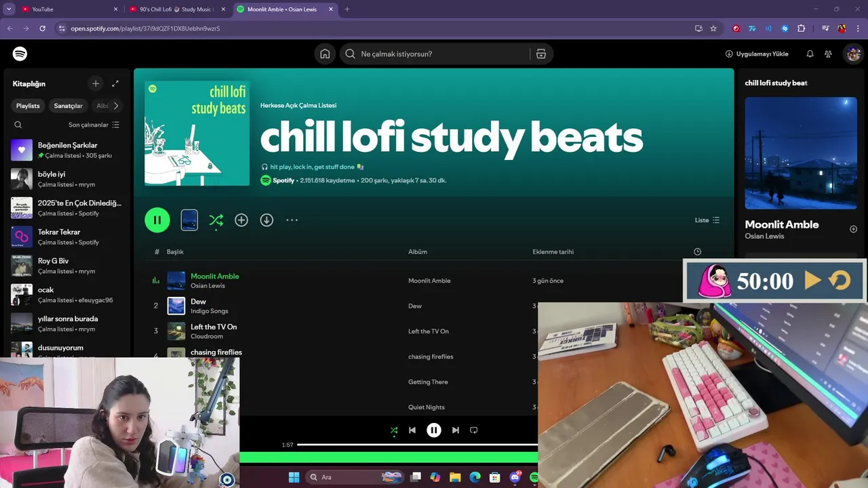Image resolution: width=868 pixels, height=488 pixels.
Task: Open File Explorer from the taskbar
Action: click(455, 477)
